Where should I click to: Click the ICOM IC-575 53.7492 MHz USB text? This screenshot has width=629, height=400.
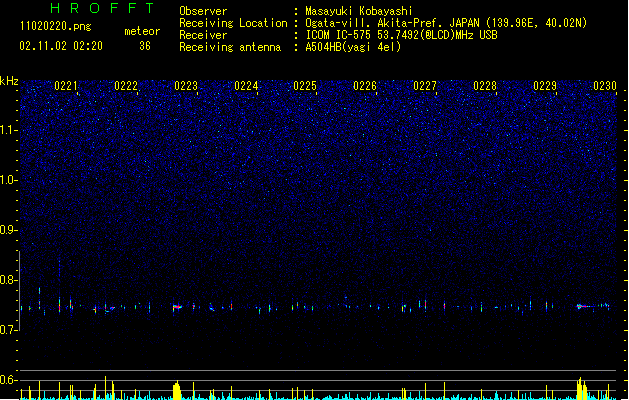(x=402, y=35)
